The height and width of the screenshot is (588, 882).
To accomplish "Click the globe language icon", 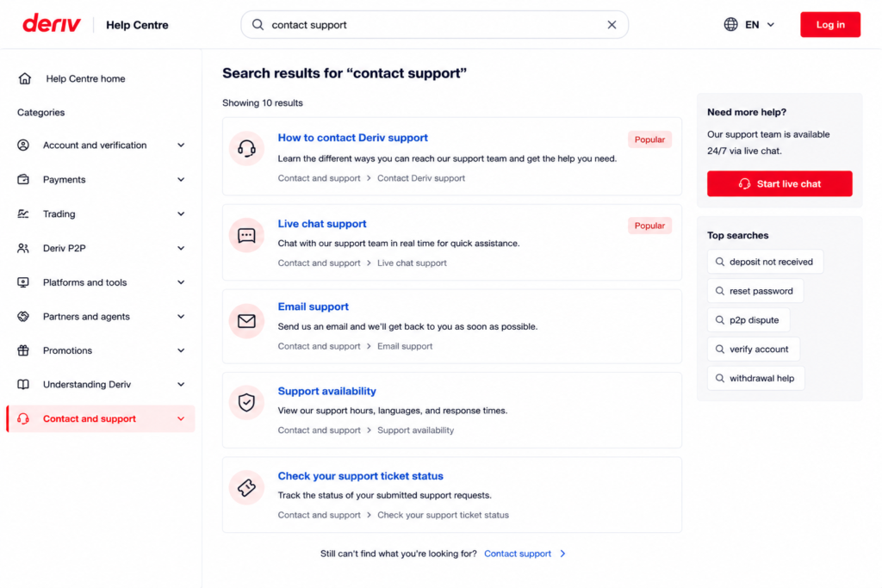I will pyautogui.click(x=730, y=25).
